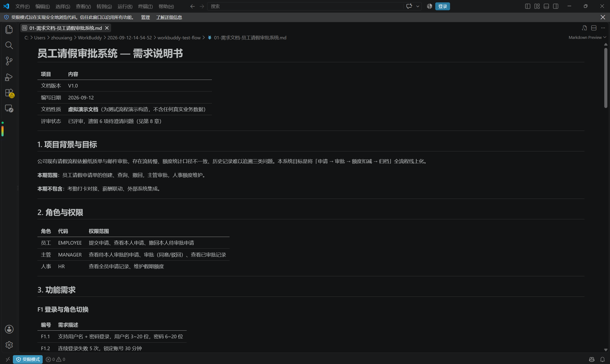
Task: Open the 终端(T) menu
Action: pyautogui.click(x=145, y=6)
